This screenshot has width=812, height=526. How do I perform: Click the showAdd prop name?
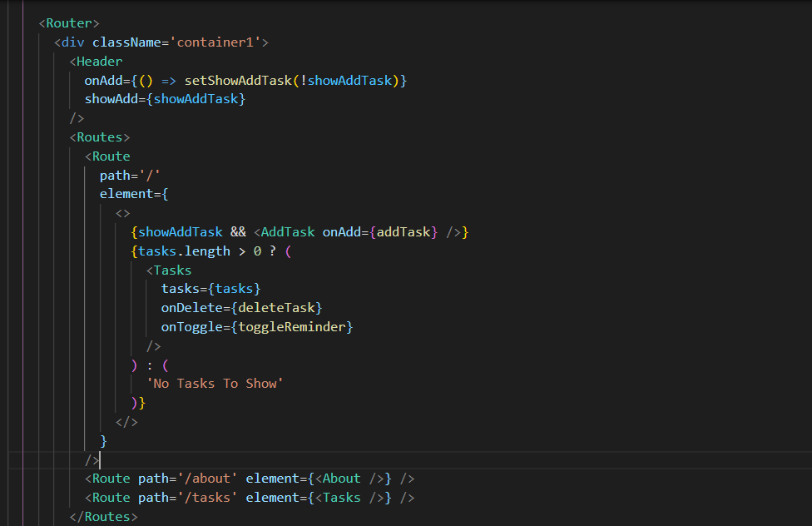click(x=111, y=99)
